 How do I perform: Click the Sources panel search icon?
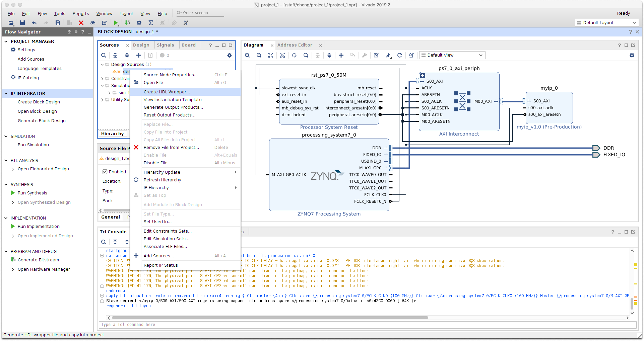point(104,55)
